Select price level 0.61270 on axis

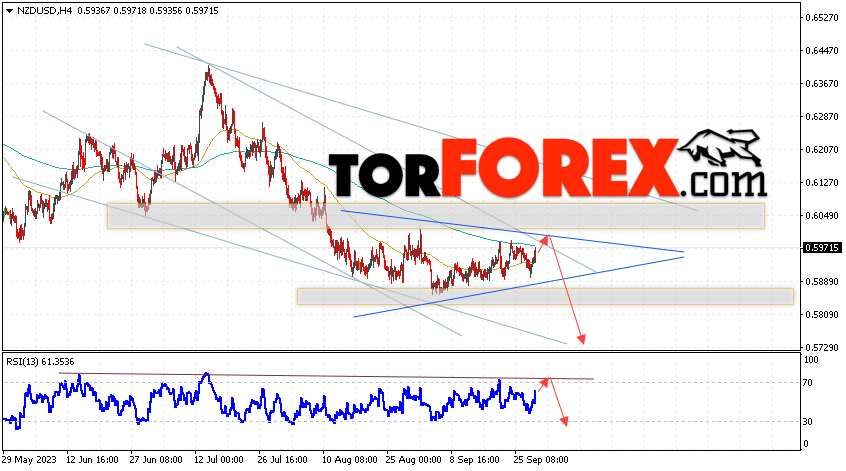(822, 182)
